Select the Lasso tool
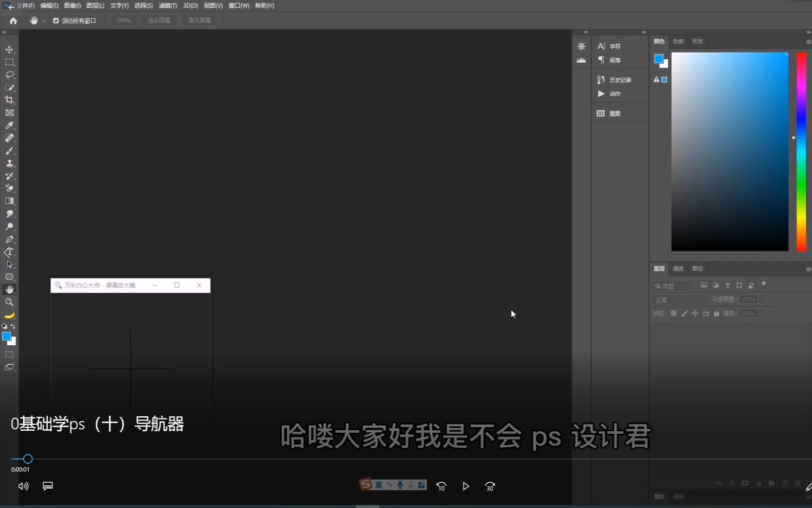Screen dimensions: 812x508 (9, 75)
